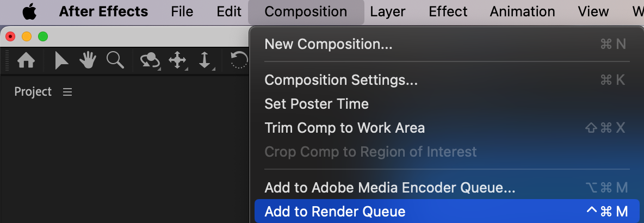Image resolution: width=644 pixels, height=223 pixels.
Task: Select the Orbit camera tool
Action: coord(150,60)
